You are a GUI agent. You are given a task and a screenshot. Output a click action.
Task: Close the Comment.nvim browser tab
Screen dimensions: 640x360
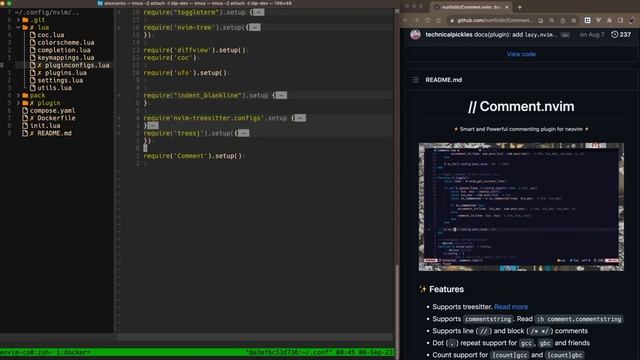click(x=507, y=7)
